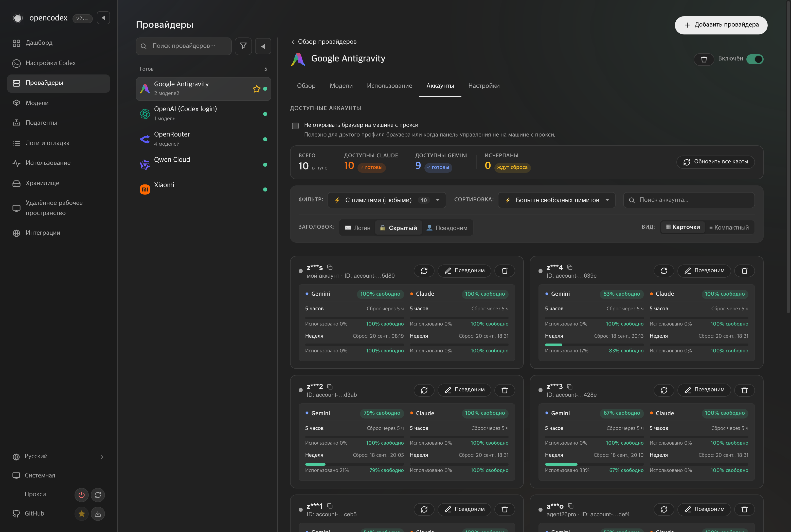Screen dimensions: 791x532
Task: Open Дашборд in the sidebar
Action: 58,43
